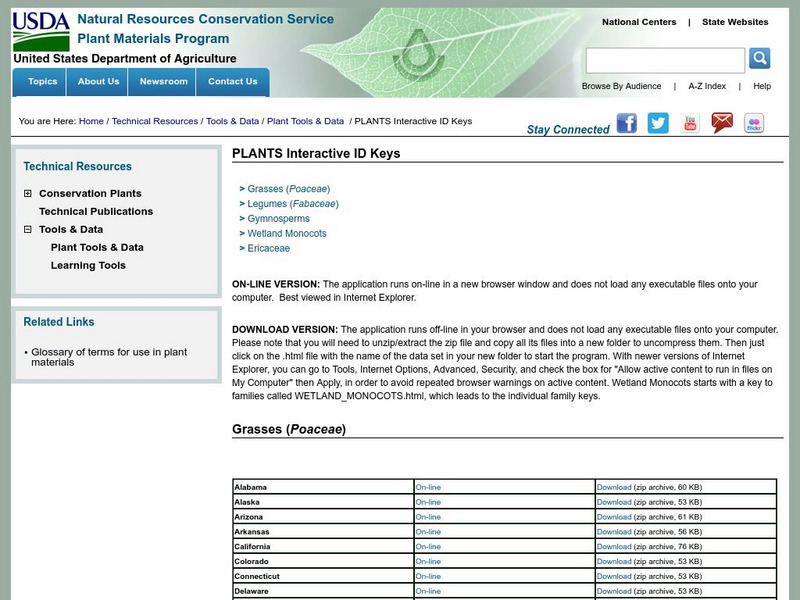Image resolution: width=800 pixels, height=600 pixels.
Task: Select Technical Publications in the sidebar
Action: [96, 211]
